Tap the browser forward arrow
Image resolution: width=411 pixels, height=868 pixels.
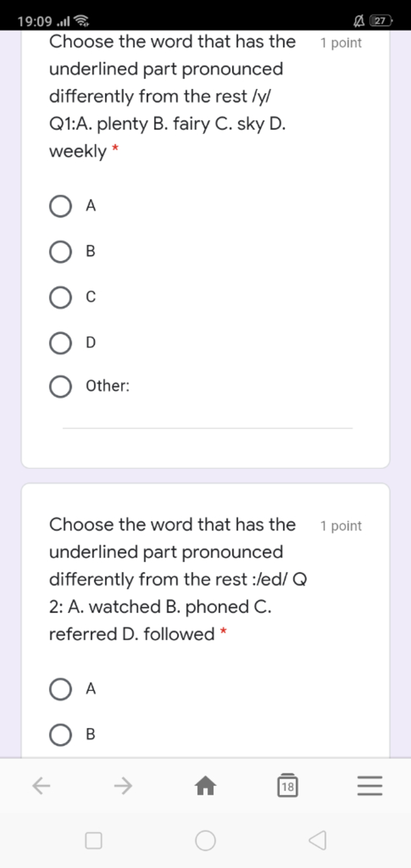(x=123, y=786)
